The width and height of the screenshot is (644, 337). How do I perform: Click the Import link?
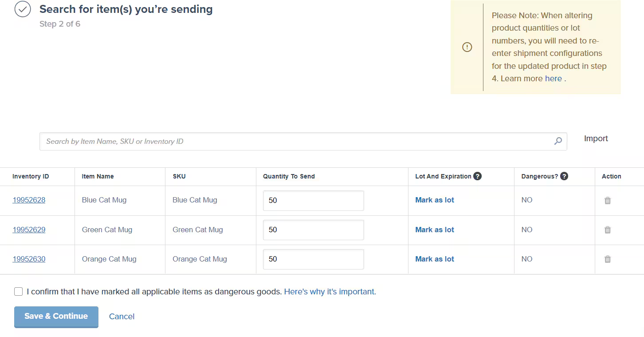click(596, 138)
